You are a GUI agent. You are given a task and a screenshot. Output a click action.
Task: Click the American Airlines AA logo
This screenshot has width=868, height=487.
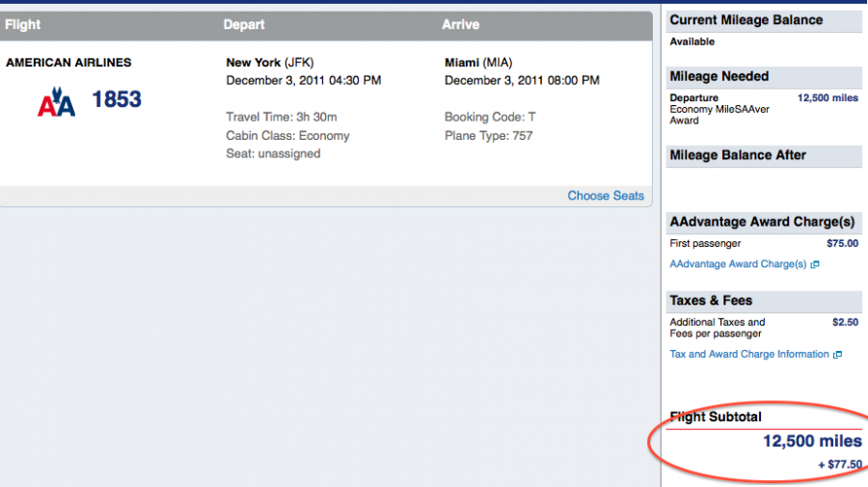(x=56, y=102)
